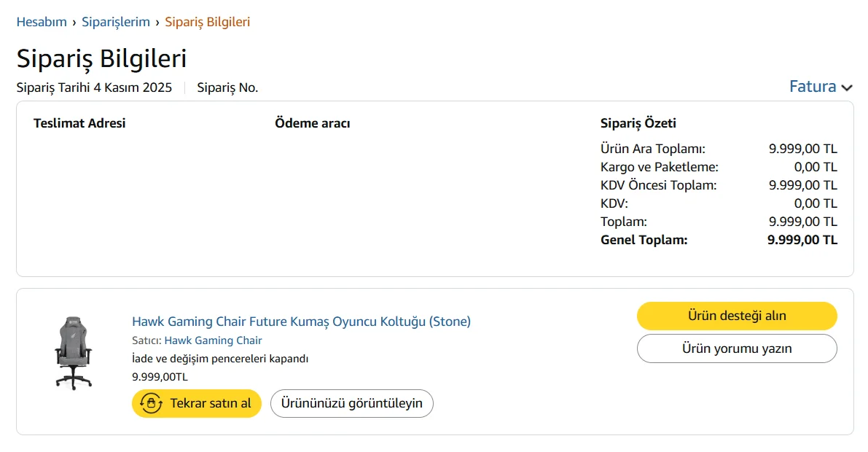Open the Hawk Gaming Chair Future product title
This screenshot has width=868, height=452.
tap(301, 322)
